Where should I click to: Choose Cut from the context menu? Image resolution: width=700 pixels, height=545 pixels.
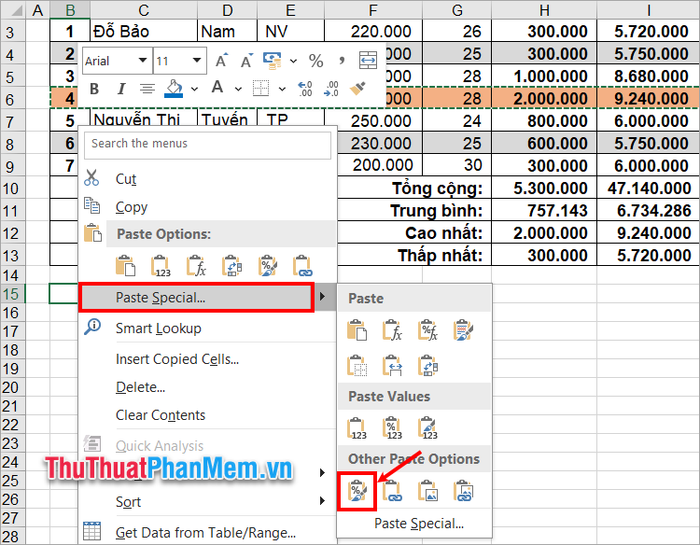126,179
